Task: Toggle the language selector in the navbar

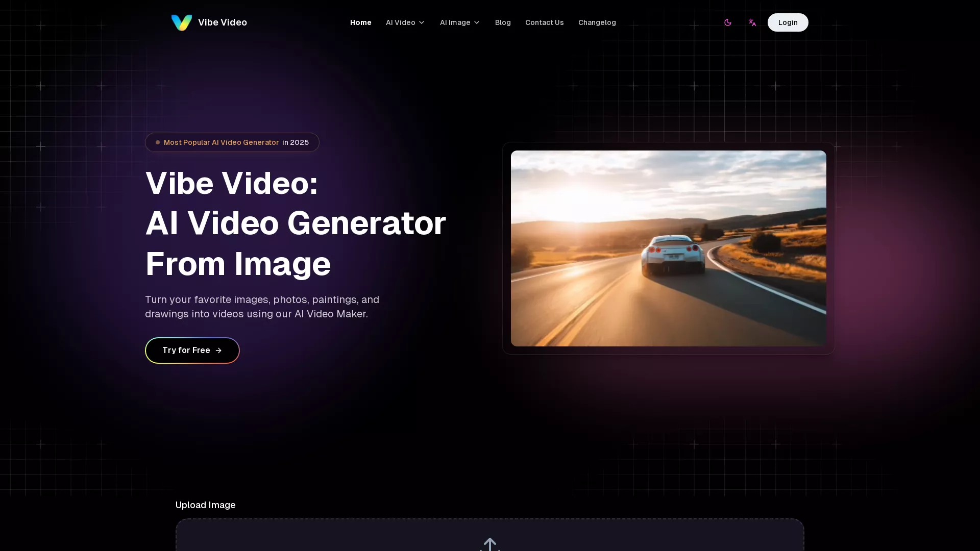Action: [752, 22]
